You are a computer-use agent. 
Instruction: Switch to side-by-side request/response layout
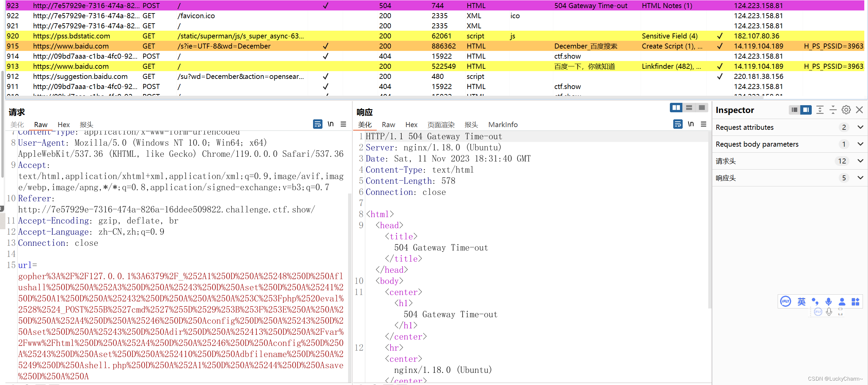(x=676, y=108)
